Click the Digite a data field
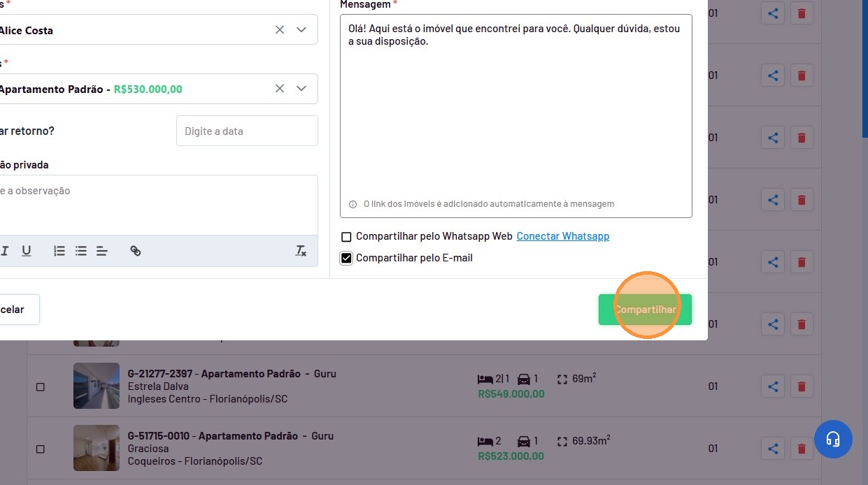The width and height of the screenshot is (868, 485). 247,131
